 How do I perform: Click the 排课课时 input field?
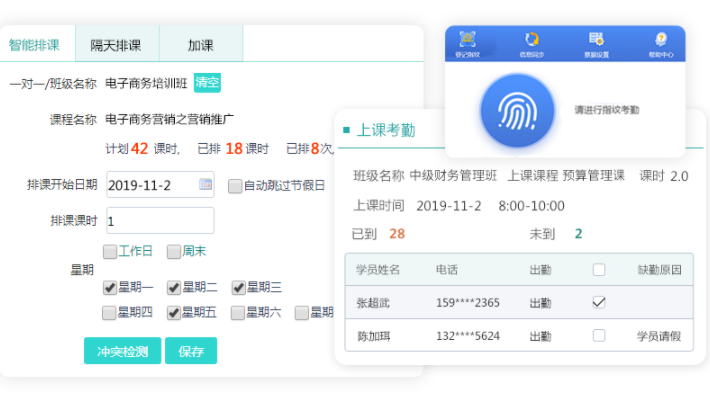159,221
